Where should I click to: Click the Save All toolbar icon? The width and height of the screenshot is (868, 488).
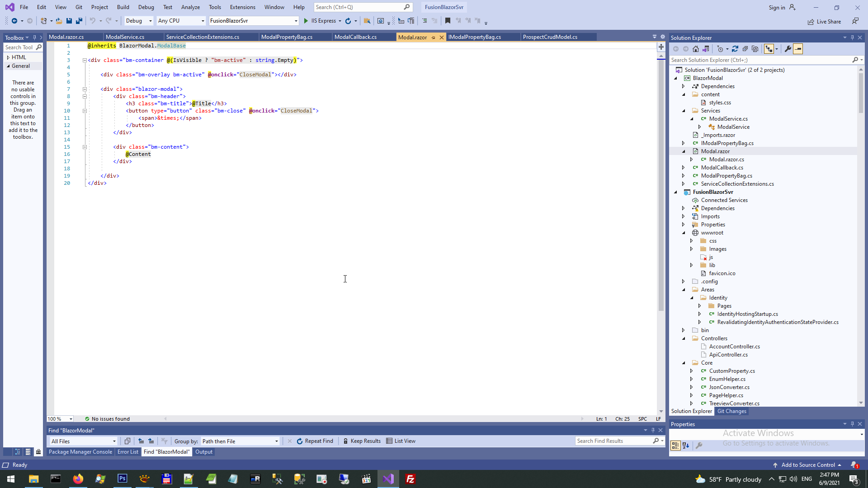79,21
